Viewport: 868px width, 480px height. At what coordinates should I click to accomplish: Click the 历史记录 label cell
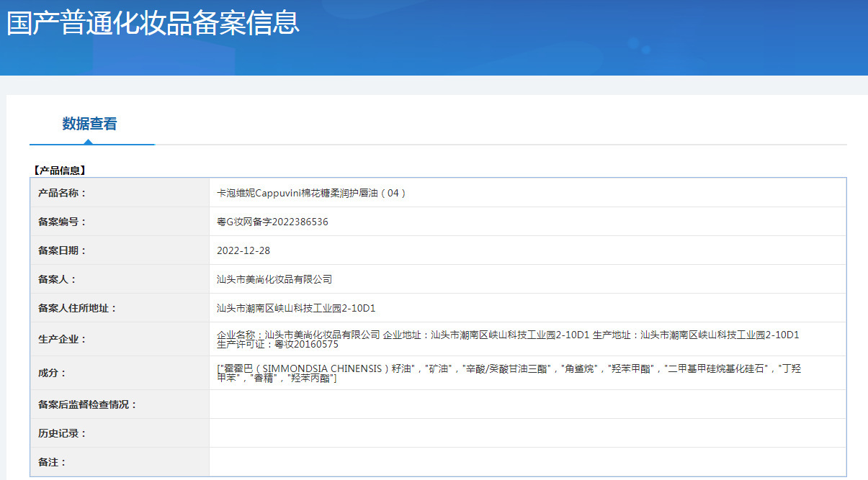tap(120, 433)
